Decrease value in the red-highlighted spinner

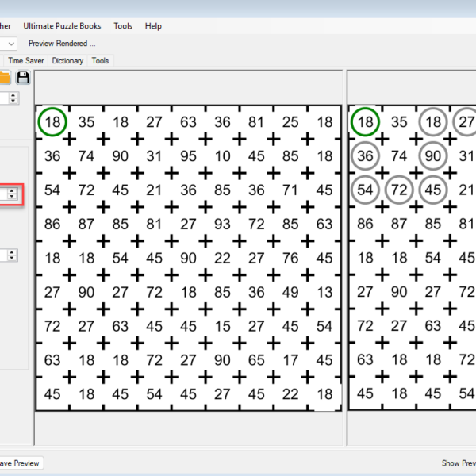point(12,197)
